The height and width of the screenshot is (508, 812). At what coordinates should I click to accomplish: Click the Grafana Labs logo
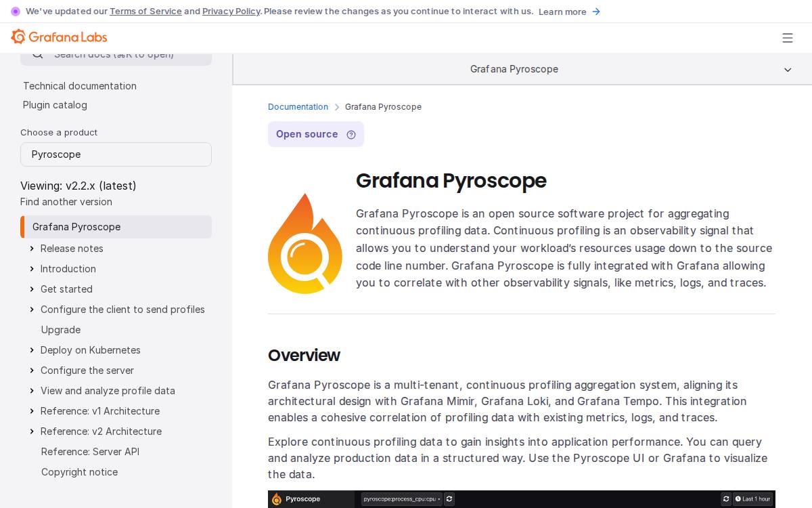point(59,37)
